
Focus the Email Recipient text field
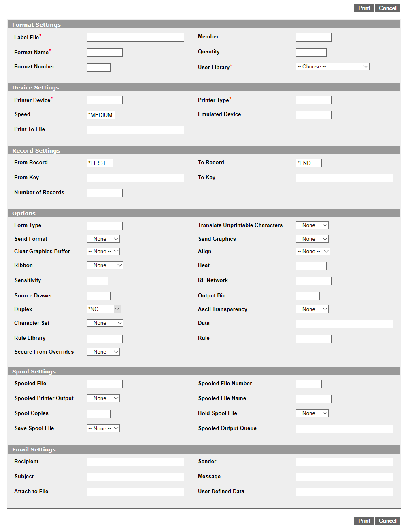(135, 462)
